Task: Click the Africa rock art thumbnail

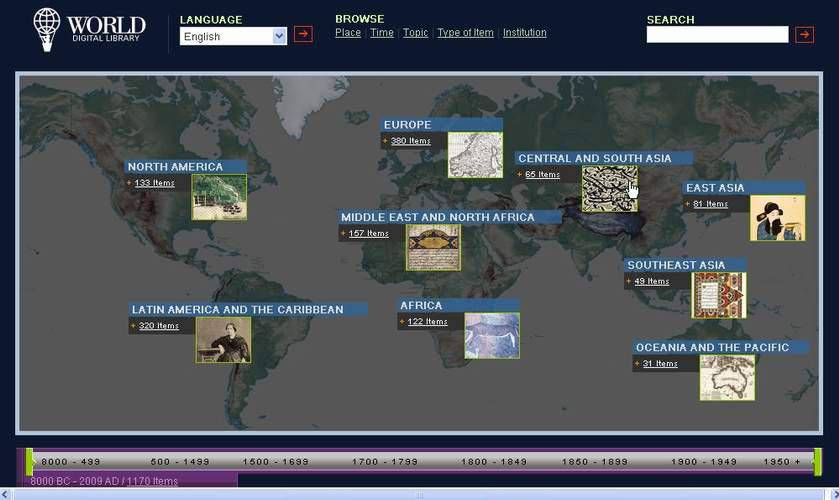Action: pos(492,336)
